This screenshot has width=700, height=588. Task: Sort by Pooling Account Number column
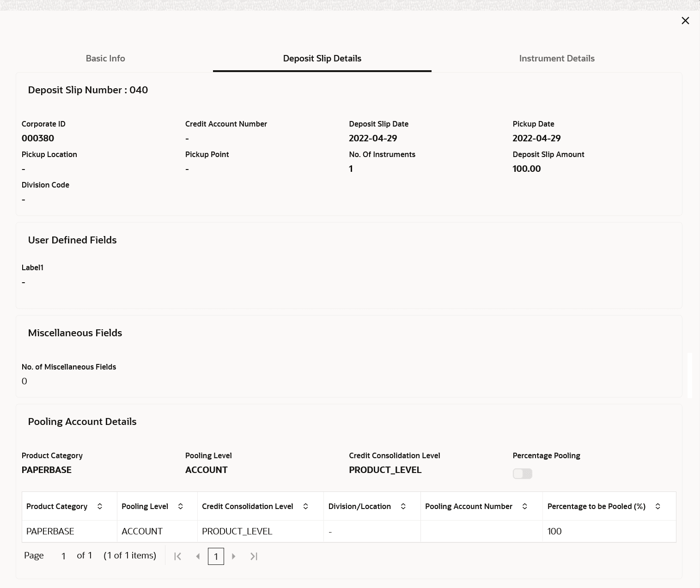(524, 507)
